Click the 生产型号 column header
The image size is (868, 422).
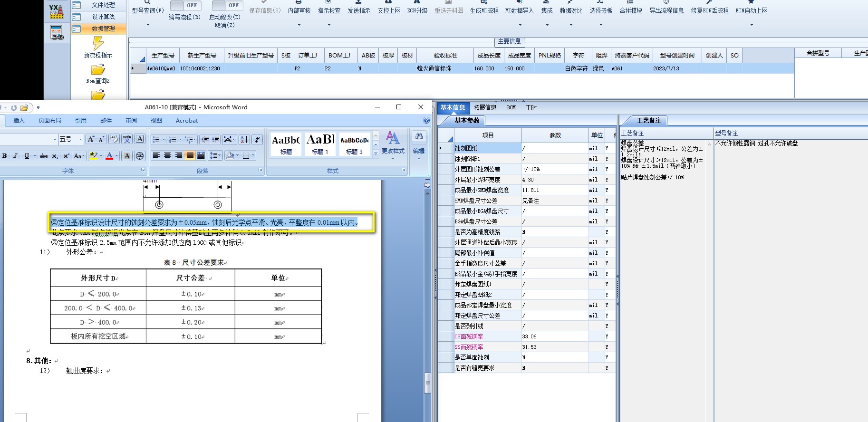163,56
